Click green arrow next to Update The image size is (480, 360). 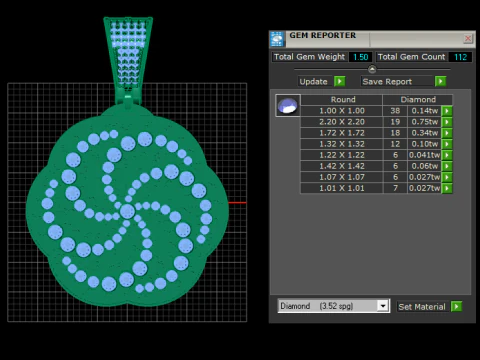point(340,81)
